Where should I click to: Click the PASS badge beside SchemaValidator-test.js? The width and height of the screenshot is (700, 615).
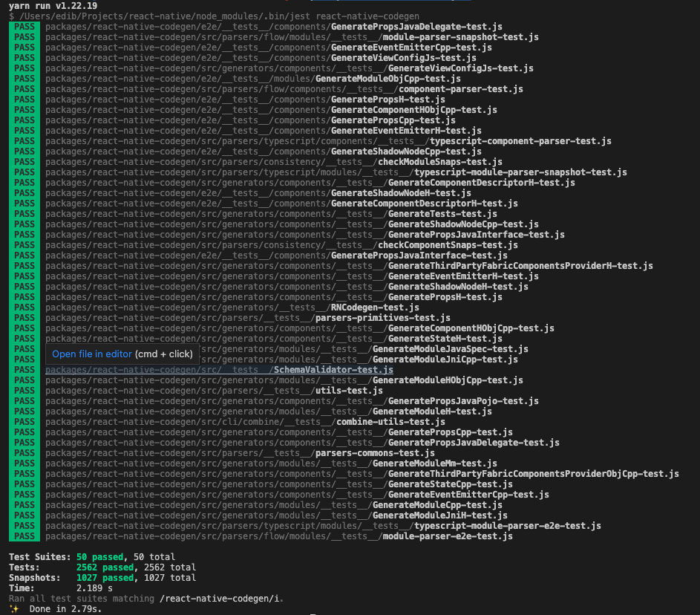point(24,370)
